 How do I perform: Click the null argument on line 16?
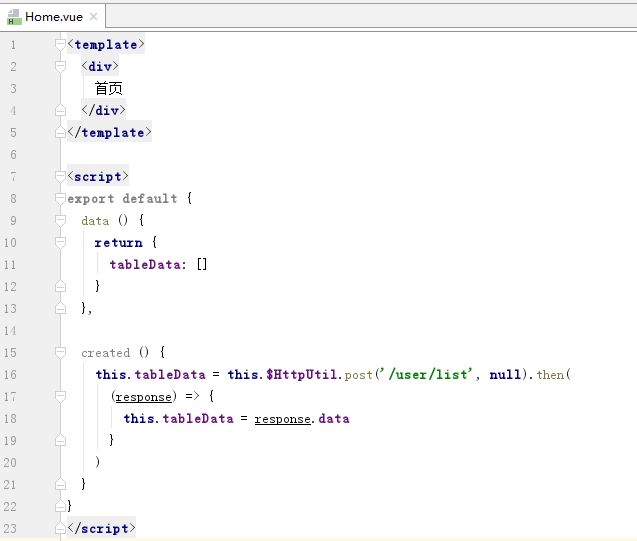[x=505, y=374]
